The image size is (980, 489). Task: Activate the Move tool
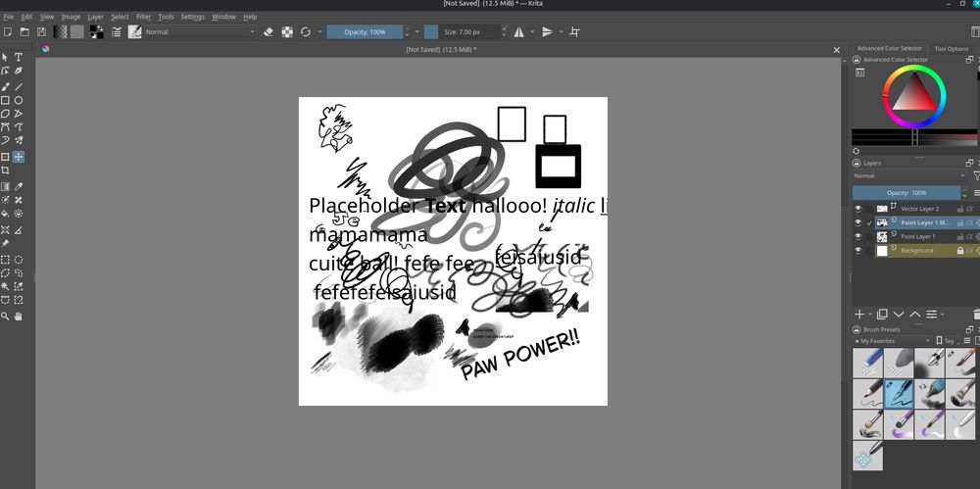(x=19, y=157)
